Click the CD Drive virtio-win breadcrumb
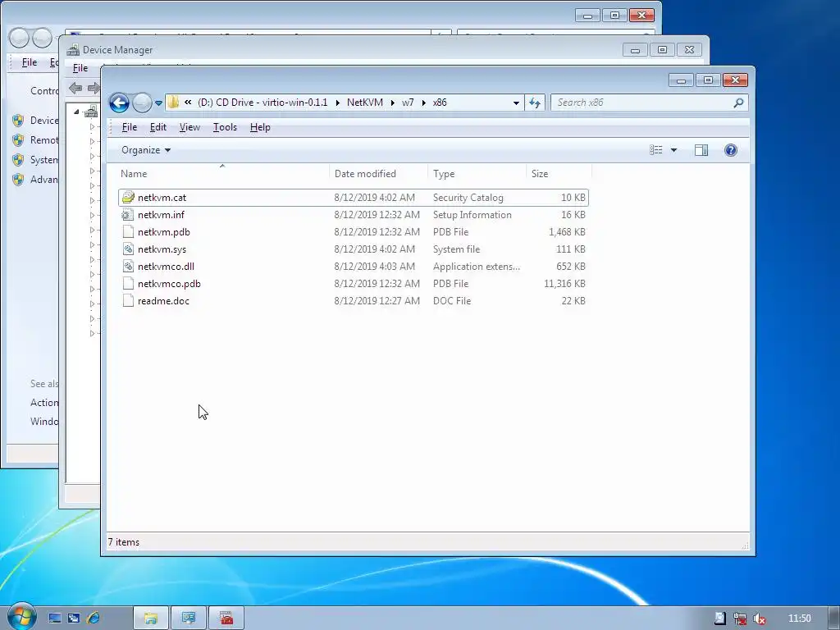The height and width of the screenshot is (630, 840). 262,103
